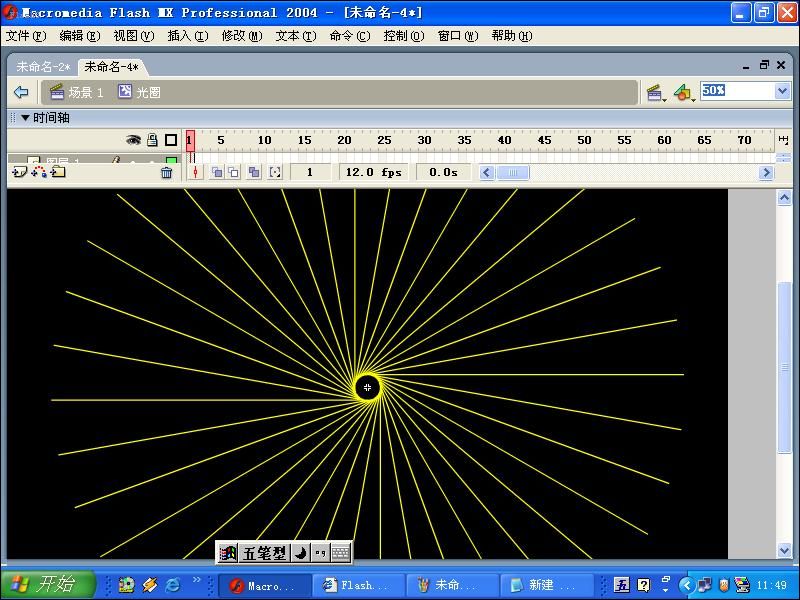Viewport: 800px width, 600px height.
Task: Click the elapsed time 0.0s display
Action: click(443, 172)
